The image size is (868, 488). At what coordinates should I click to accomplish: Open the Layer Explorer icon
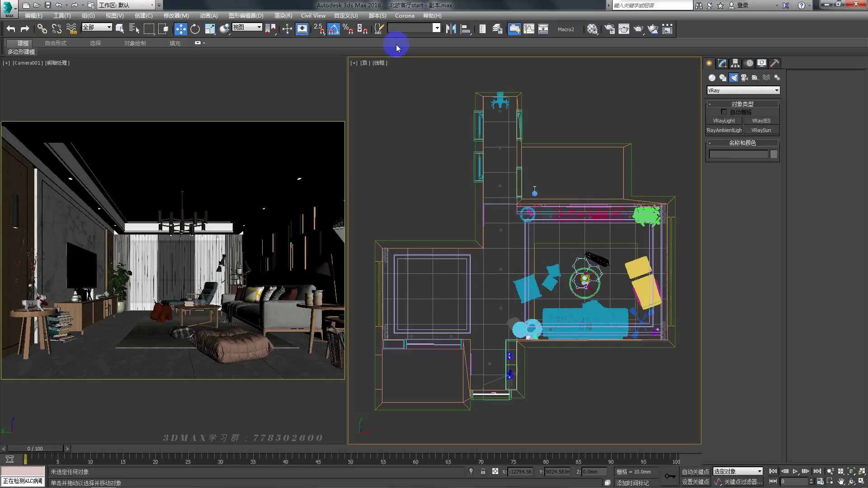497,29
